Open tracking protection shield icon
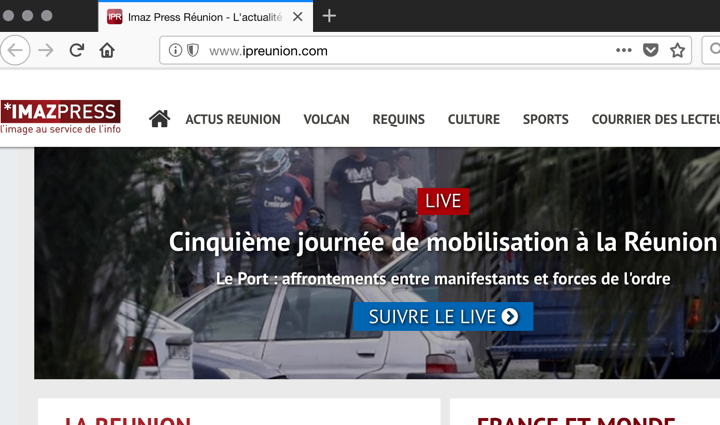 193,50
